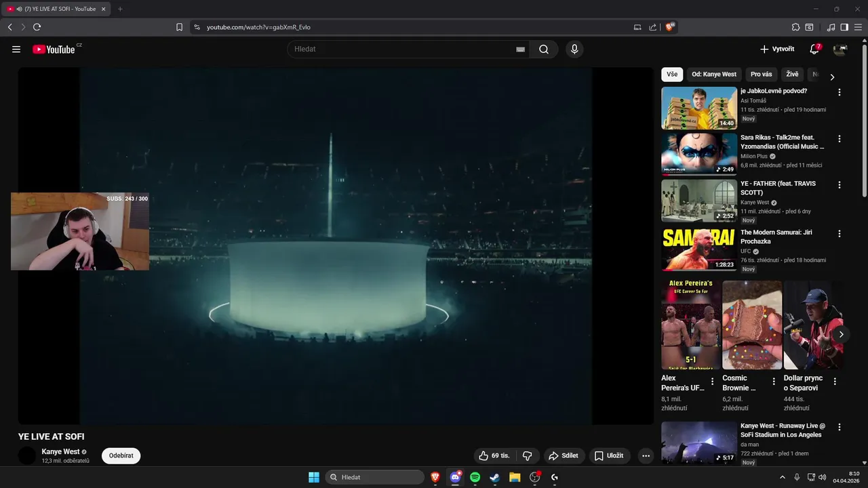Bookmark this page with the bookmark icon
The height and width of the screenshot is (488, 868).
179,27
